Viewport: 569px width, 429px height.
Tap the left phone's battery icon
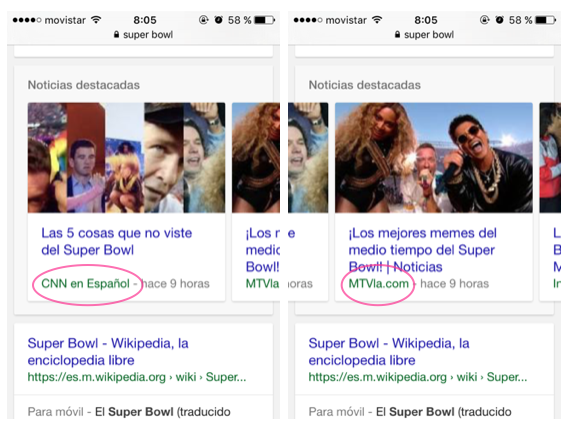[x=264, y=20]
